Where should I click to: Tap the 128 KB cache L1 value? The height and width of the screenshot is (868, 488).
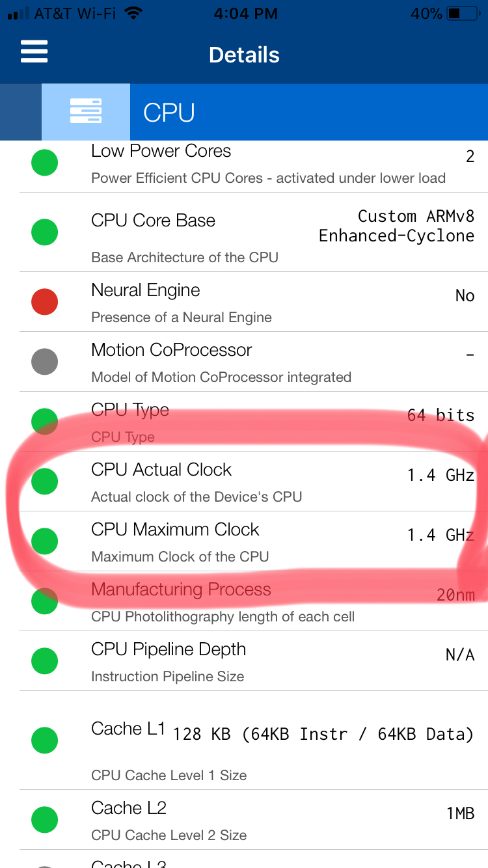coord(323,735)
